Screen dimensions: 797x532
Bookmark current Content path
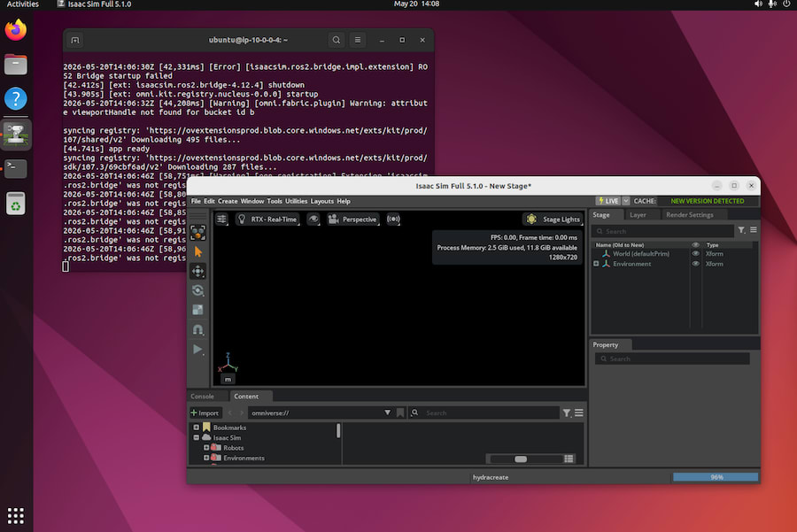[400, 412]
